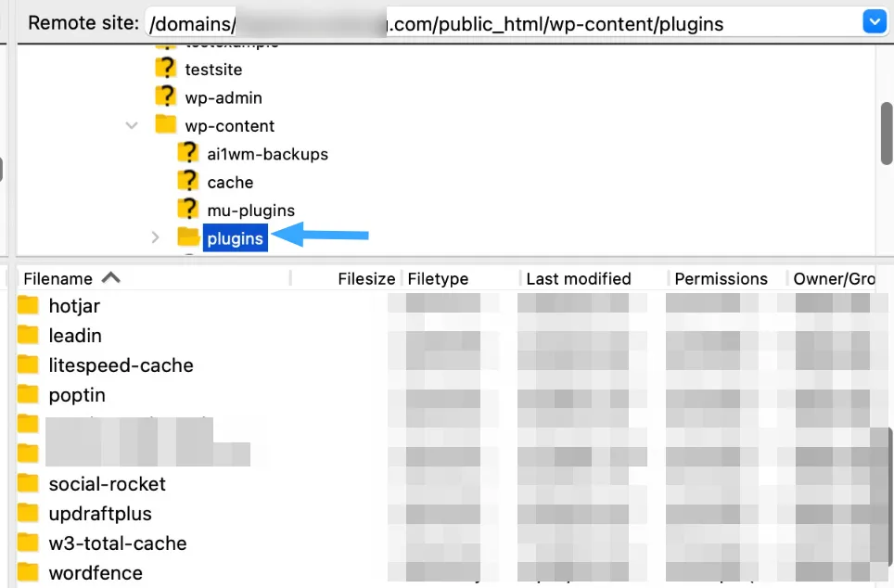
Task: Click the w3-total-cache folder icon
Action: pyautogui.click(x=28, y=543)
